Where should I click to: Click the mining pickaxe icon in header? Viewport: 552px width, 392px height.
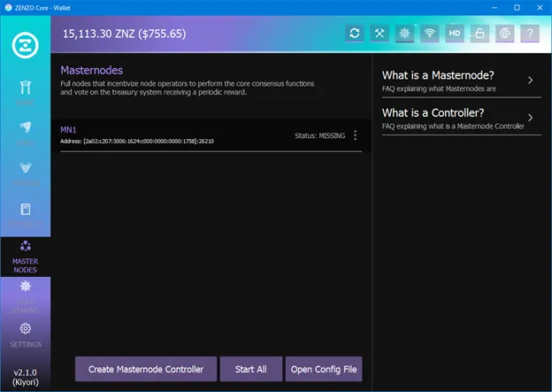pyautogui.click(x=379, y=33)
